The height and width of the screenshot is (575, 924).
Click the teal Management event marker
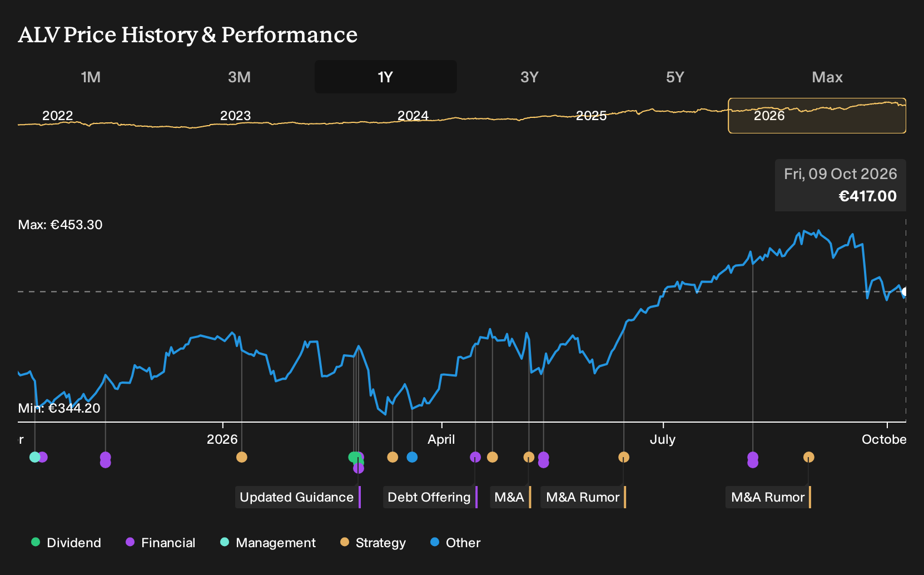(34, 457)
